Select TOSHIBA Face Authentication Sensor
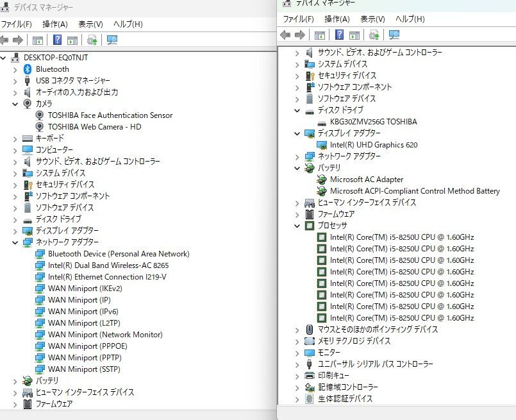 click(110, 115)
